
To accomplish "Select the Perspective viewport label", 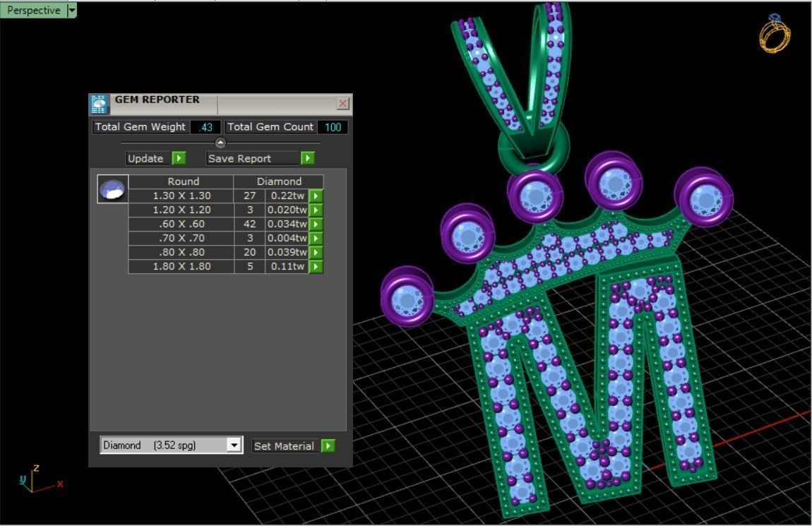I will click(x=34, y=10).
